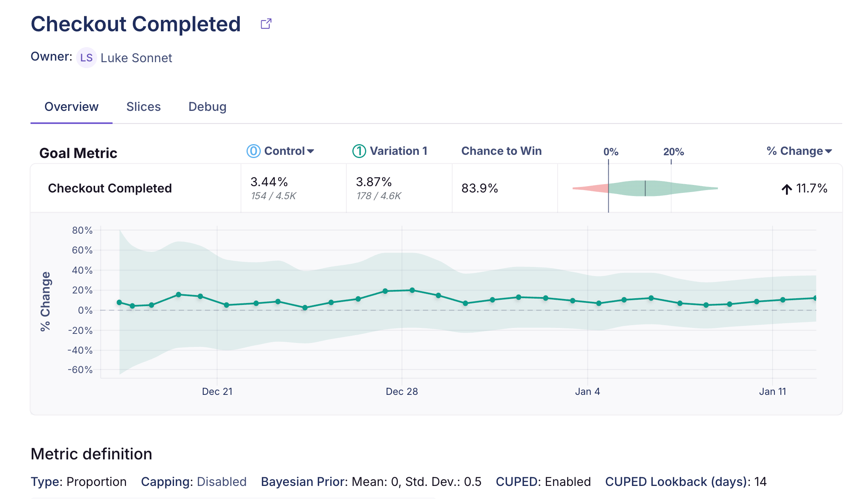Click the Checkout Completed metric row label
Image resolution: width=868 pixels, height=499 pixels.
click(110, 188)
